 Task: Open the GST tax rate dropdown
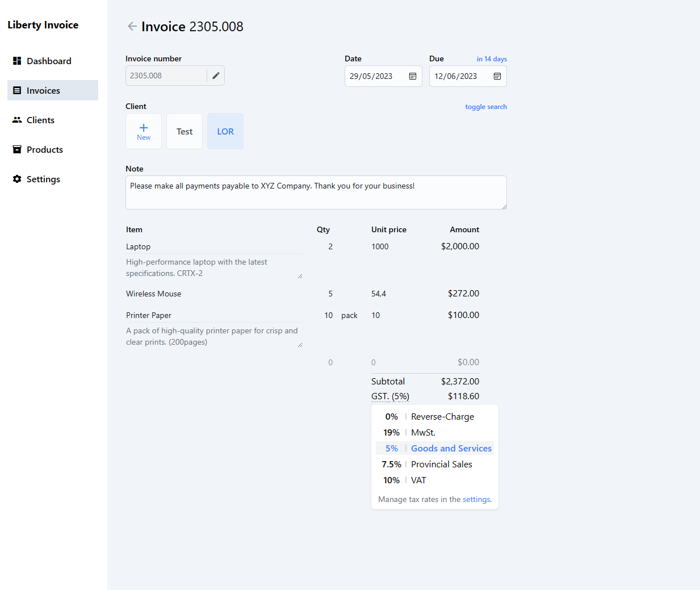(390, 396)
